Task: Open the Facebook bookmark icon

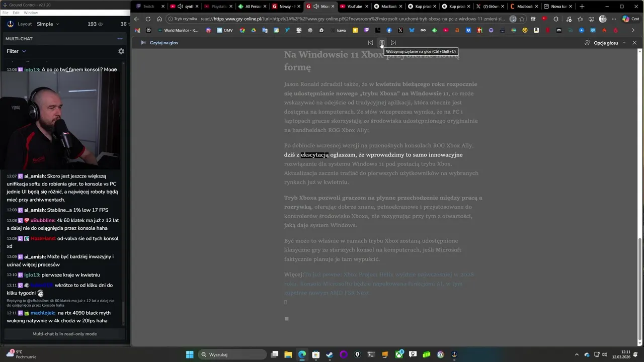Action: pyautogui.click(x=389, y=30)
